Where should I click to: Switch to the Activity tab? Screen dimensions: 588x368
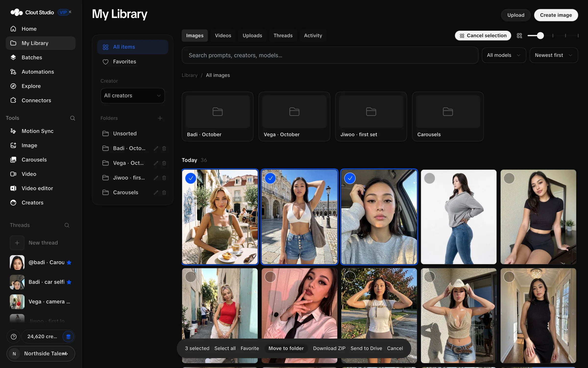tap(313, 36)
